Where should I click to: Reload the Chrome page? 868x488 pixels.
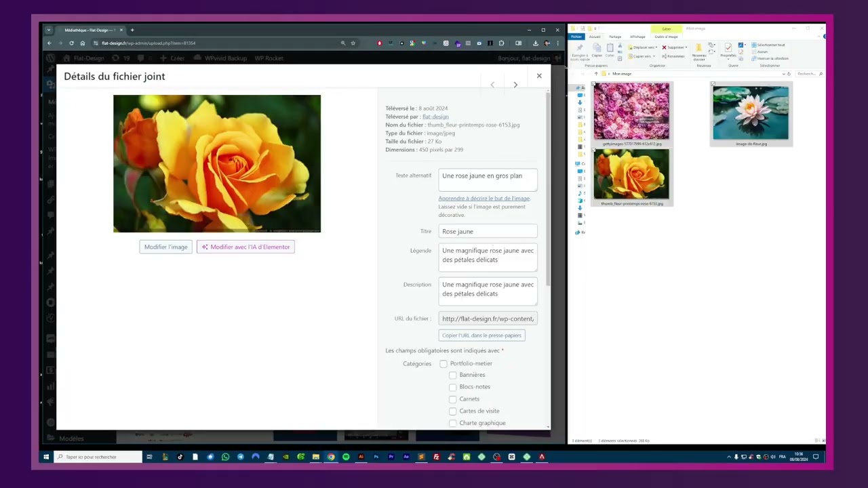point(71,43)
